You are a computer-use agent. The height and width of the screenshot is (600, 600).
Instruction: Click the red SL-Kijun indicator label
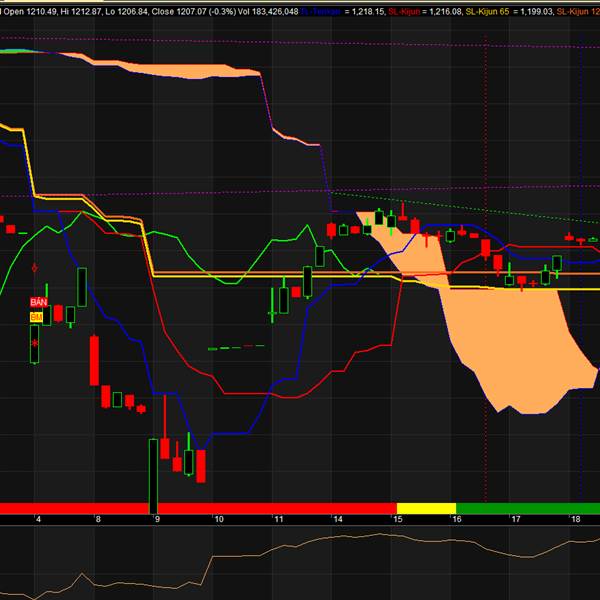click(x=404, y=12)
